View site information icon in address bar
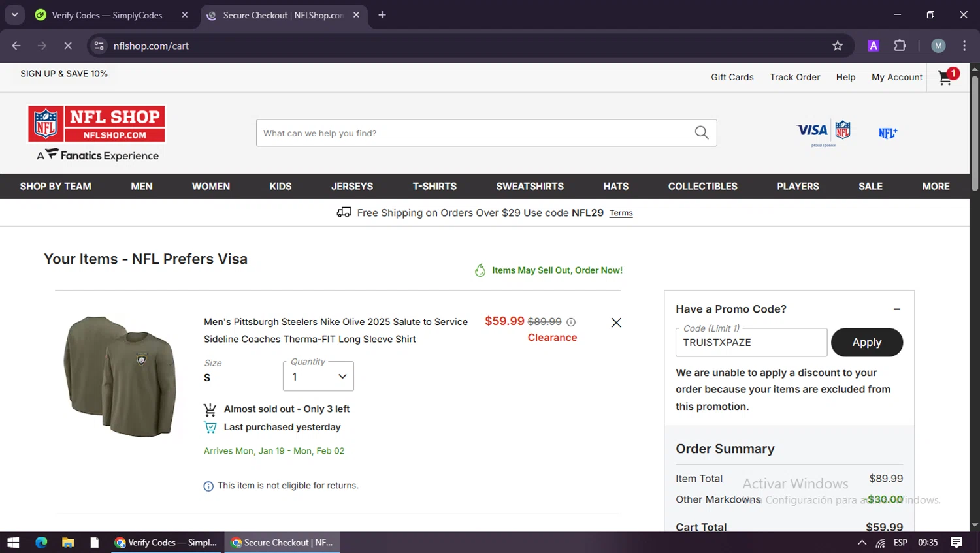This screenshot has width=980, height=553. click(99, 46)
